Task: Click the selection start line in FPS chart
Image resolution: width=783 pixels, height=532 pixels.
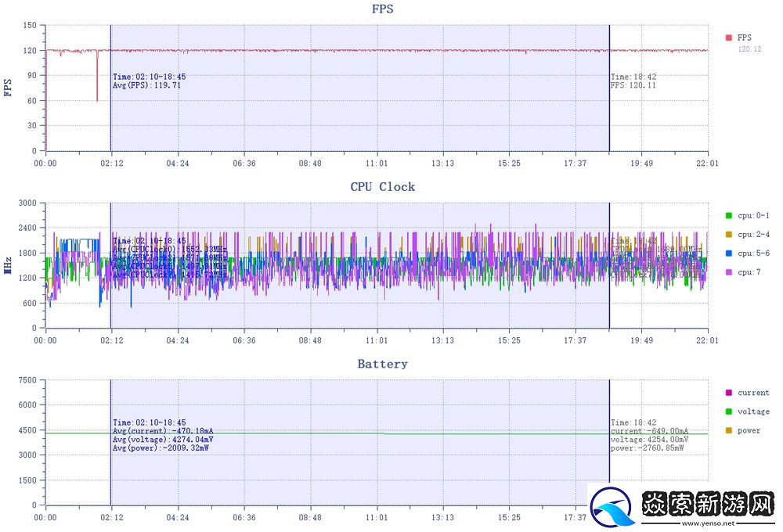Action: (110, 117)
